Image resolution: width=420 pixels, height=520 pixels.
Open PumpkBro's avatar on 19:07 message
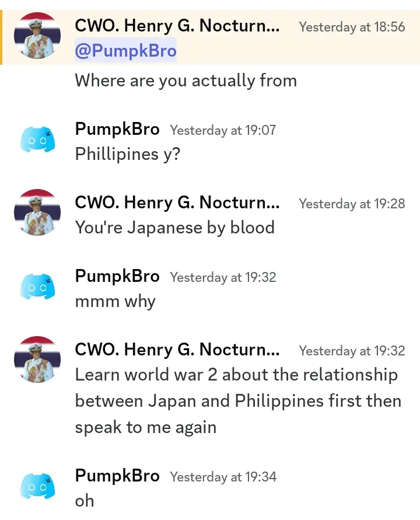(x=37, y=139)
